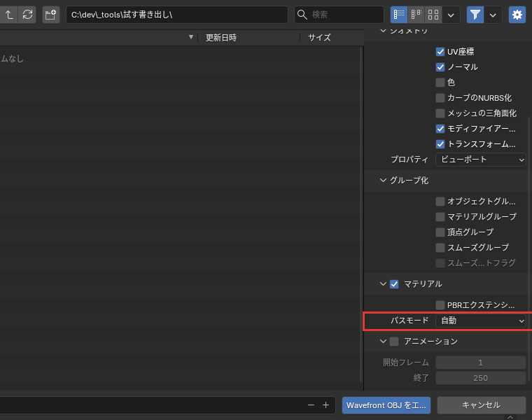Enable the アニメーション checkbox
Screen dimensions: 532x420
point(394,342)
